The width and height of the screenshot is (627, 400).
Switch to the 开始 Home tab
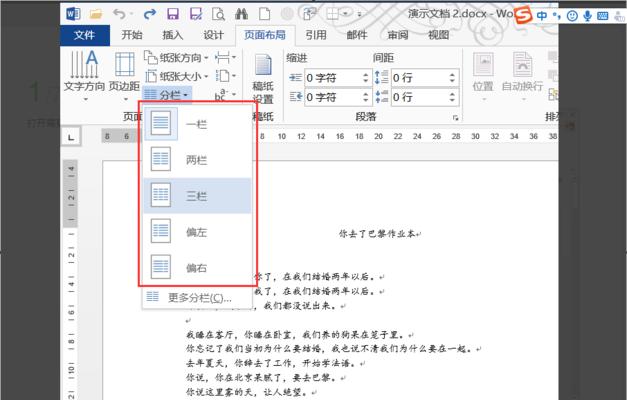[x=132, y=35]
